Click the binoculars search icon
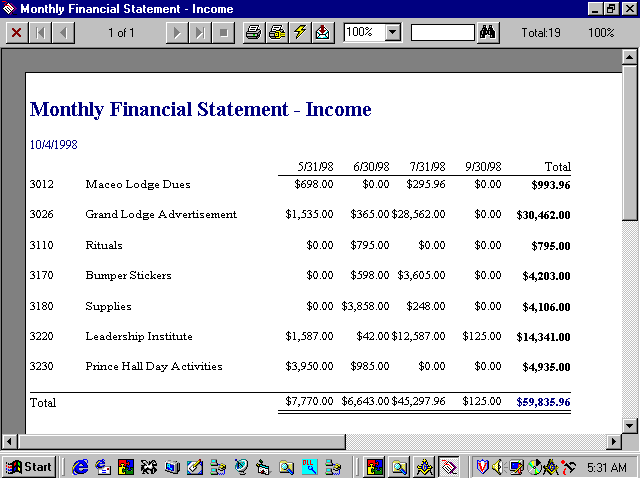Screen dimensions: 640x478 click(x=488, y=32)
